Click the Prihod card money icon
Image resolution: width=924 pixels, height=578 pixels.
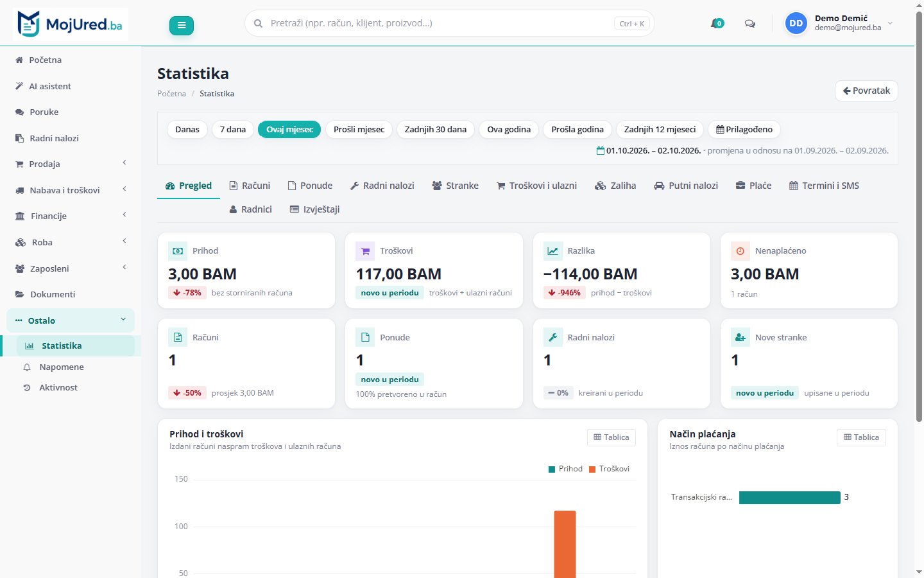[x=178, y=251]
